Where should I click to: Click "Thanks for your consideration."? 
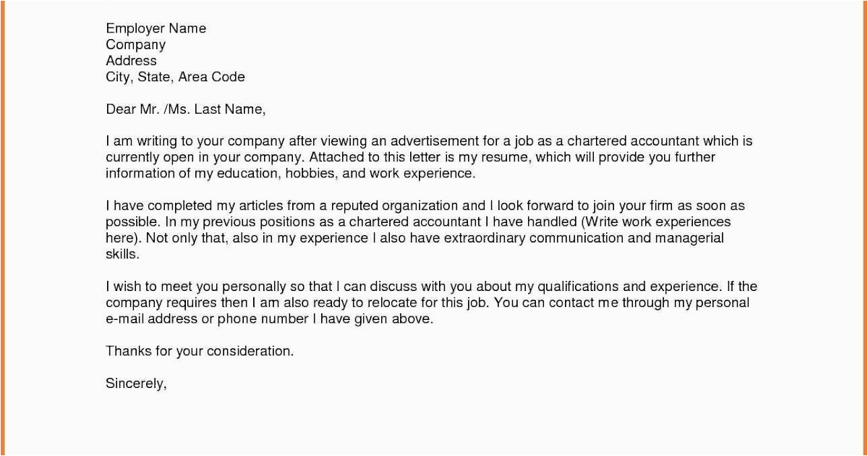pos(200,351)
